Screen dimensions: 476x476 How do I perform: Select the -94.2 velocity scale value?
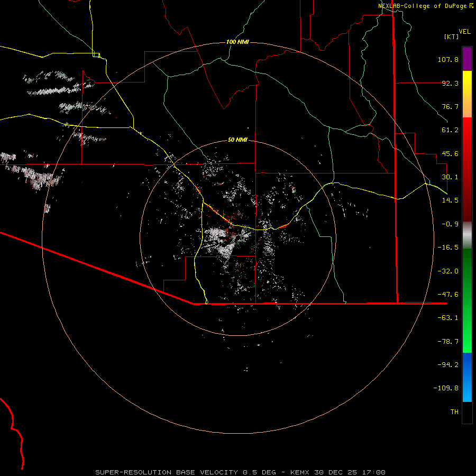448,365
